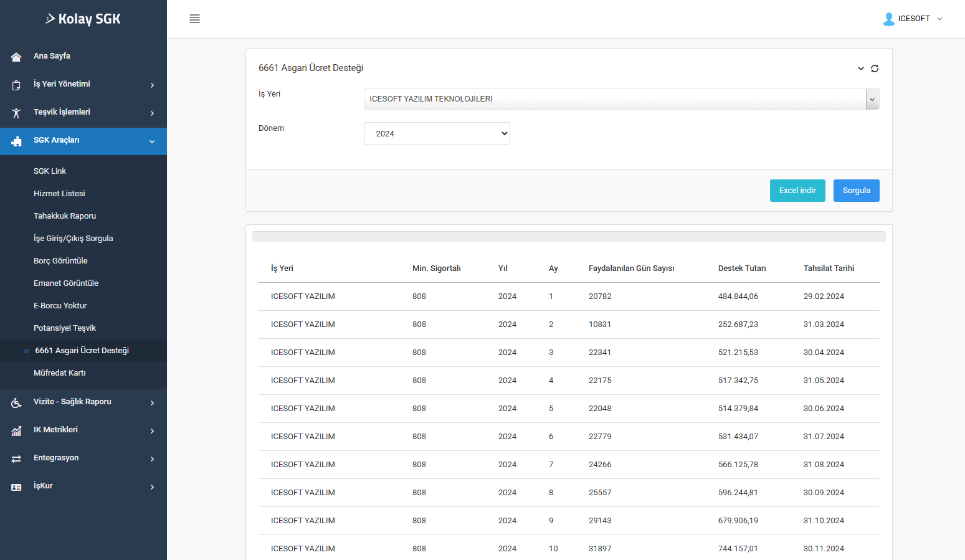Click the IK Metrikleri chart icon
The height and width of the screenshot is (560, 965).
pos(16,431)
